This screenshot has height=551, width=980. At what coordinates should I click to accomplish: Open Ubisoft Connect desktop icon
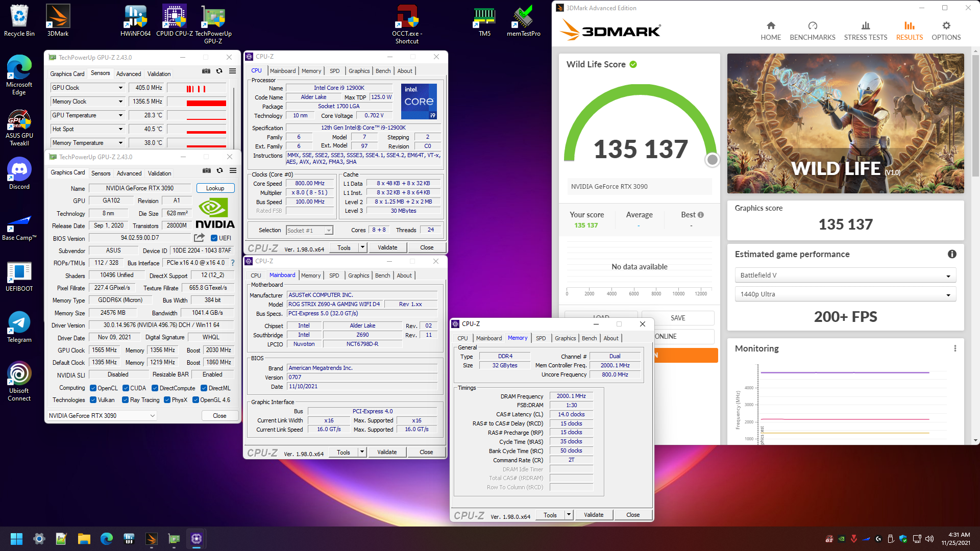click(x=19, y=381)
